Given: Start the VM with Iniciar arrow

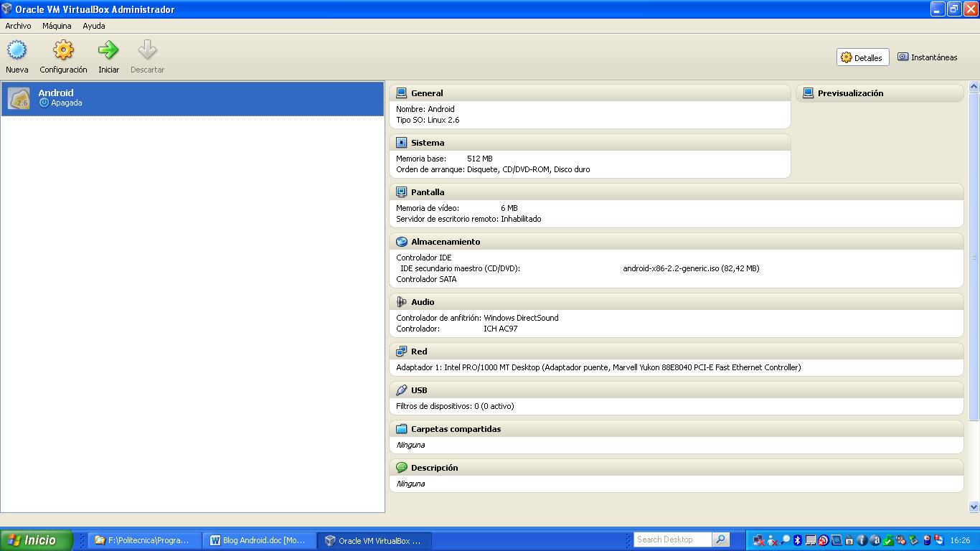Looking at the screenshot, I should pyautogui.click(x=108, y=50).
